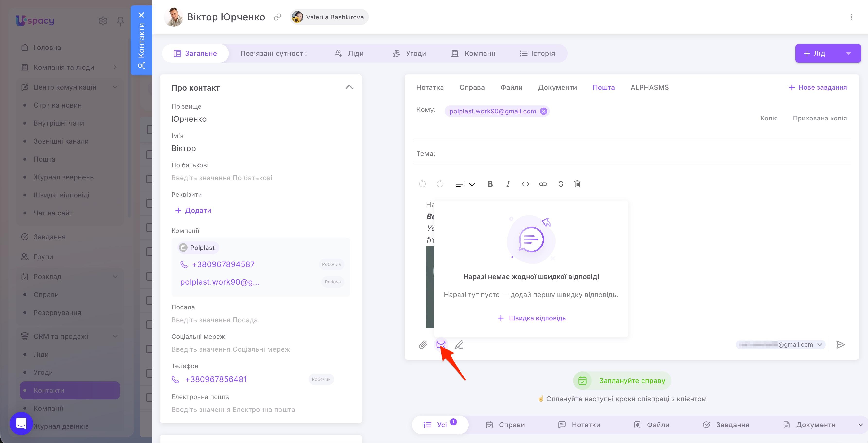
Task: Insert code block with the code icon
Action: click(525, 184)
